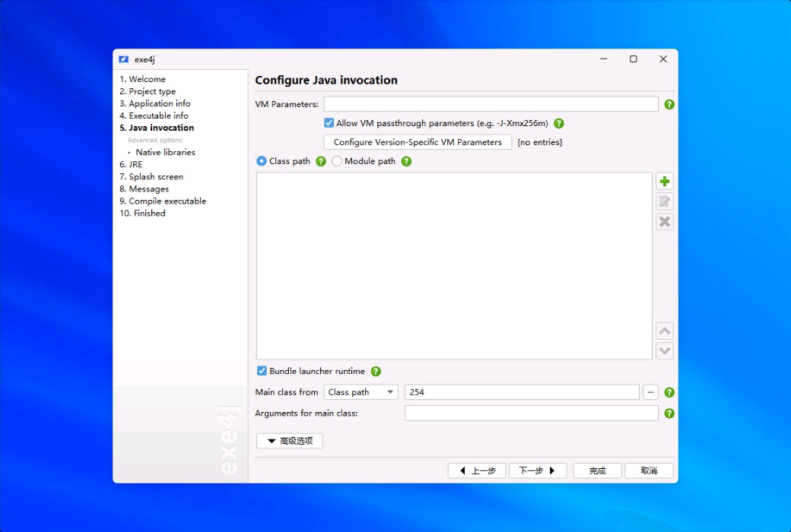Viewport: 791px width, 532px height.
Task: Select the Class path radio button
Action: [262, 161]
